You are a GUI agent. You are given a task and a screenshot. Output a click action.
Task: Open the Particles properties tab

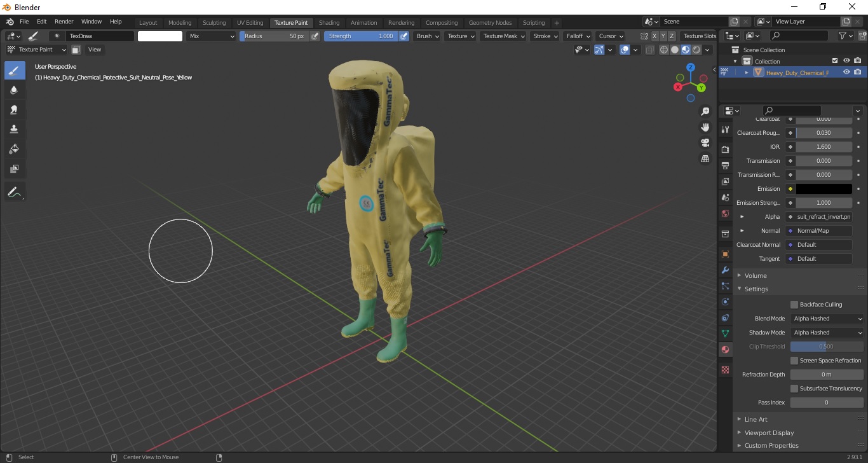[x=725, y=286]
